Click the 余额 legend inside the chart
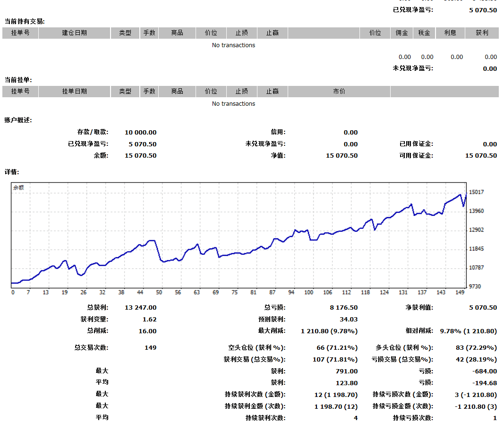 pos(18,187)
